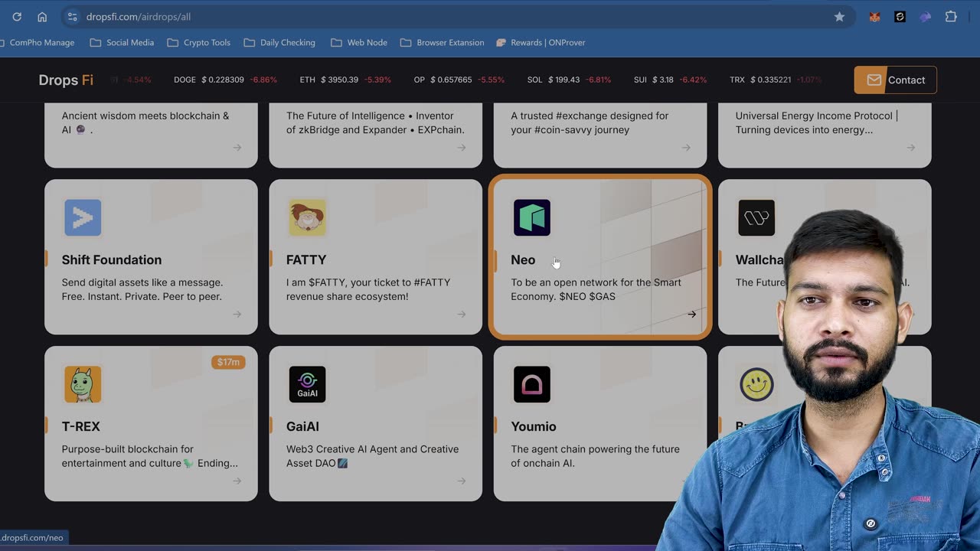Viewport: 980px width, 551px height.
Task: Expand the Daily Checking bookmark folder
Action: click(280, 43)
